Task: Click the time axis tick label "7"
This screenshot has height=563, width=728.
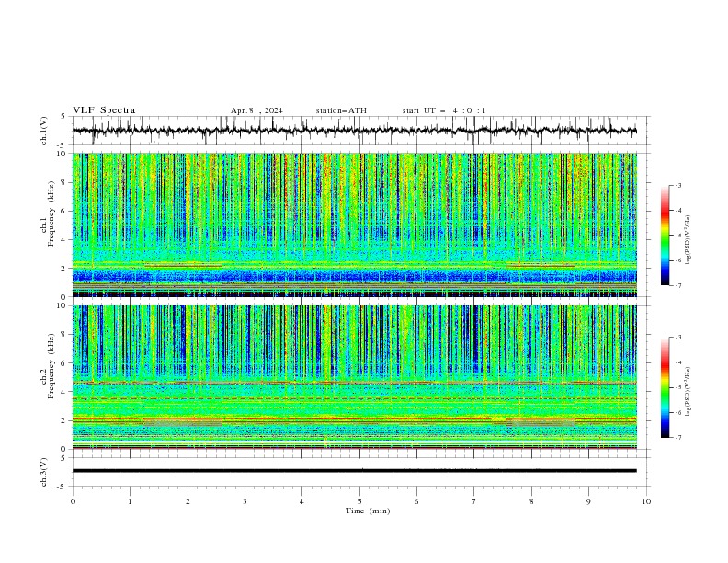Action: point(474,501)
